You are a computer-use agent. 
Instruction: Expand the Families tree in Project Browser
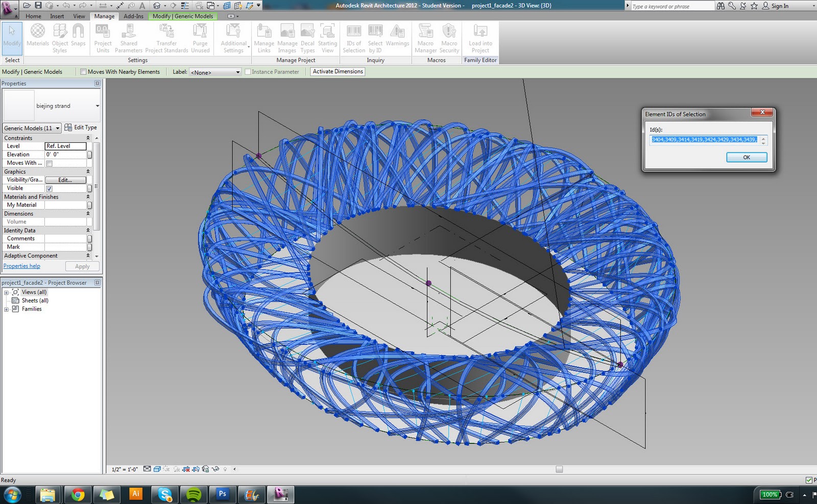coord(6,309)
